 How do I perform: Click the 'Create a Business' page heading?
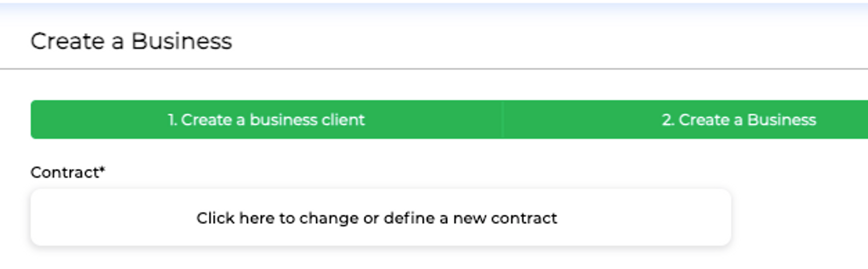click(x=131, y=41)
